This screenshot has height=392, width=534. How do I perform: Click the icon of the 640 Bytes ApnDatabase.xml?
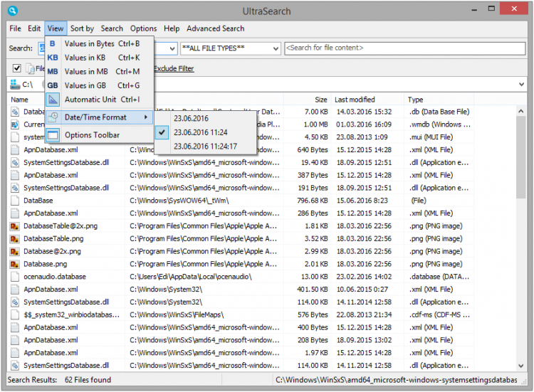pos(15,149)
